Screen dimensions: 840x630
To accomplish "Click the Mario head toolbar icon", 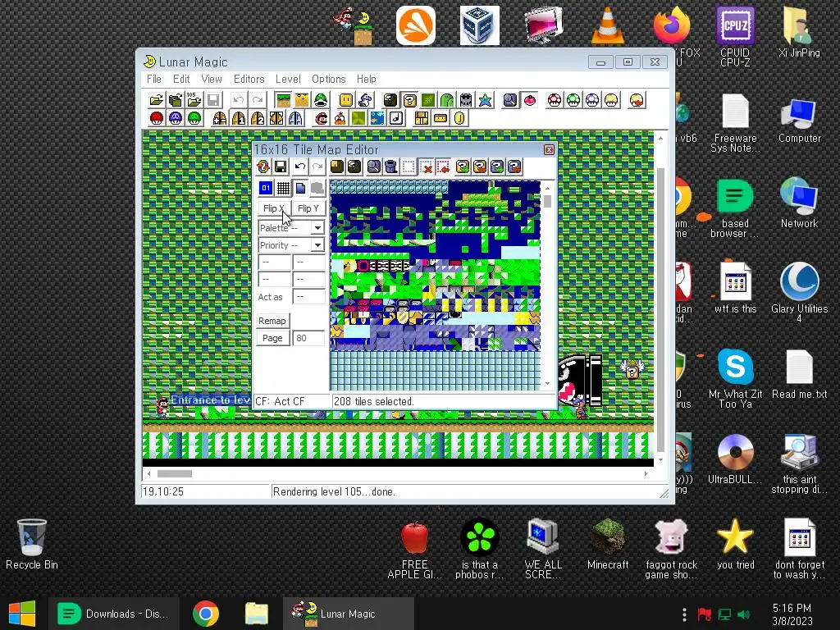I will [x=321, y=118].
